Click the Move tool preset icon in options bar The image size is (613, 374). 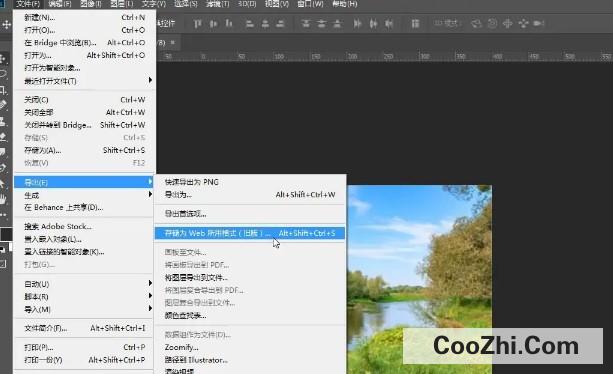(x=6, y=25)
